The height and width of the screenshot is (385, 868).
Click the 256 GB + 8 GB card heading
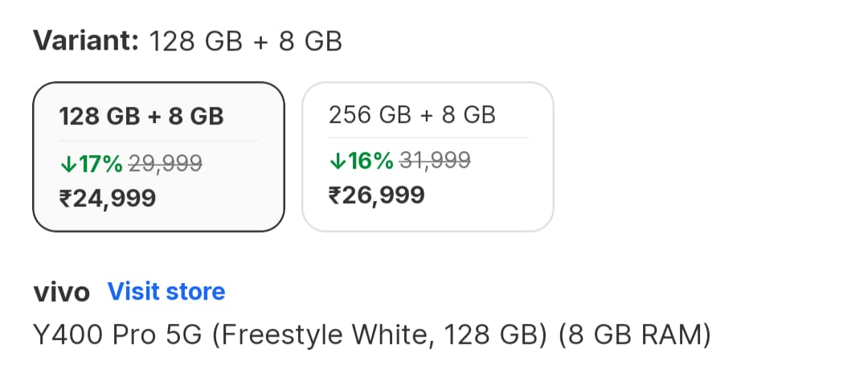(x=412, y=115)
